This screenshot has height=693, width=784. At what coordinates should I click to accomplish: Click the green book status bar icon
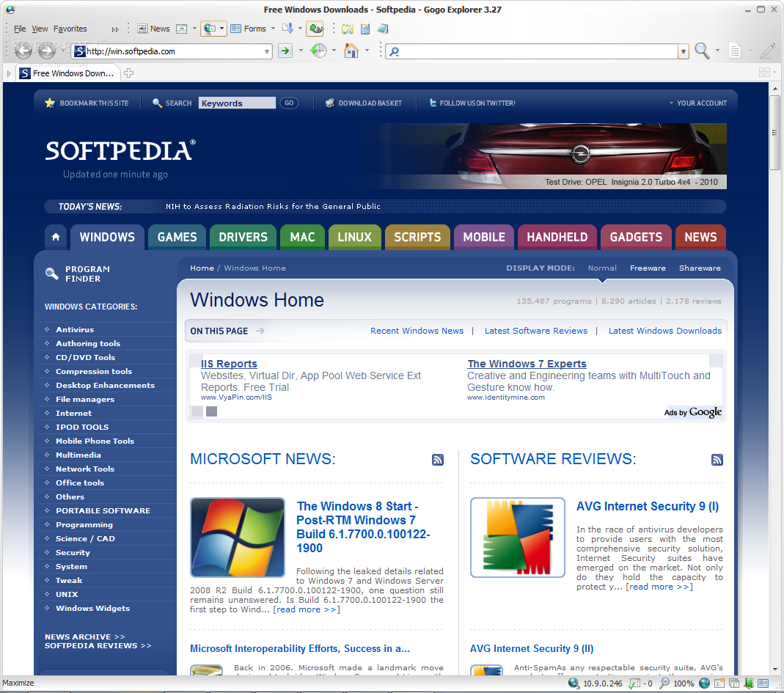(749, 683)
